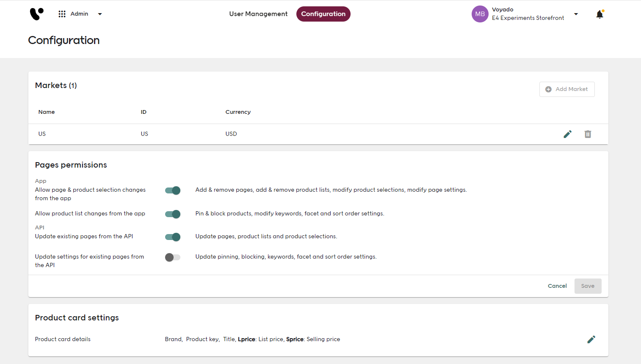Toggle Allow page & product selection changes
The image size is (641, 364).
[173, 190]
